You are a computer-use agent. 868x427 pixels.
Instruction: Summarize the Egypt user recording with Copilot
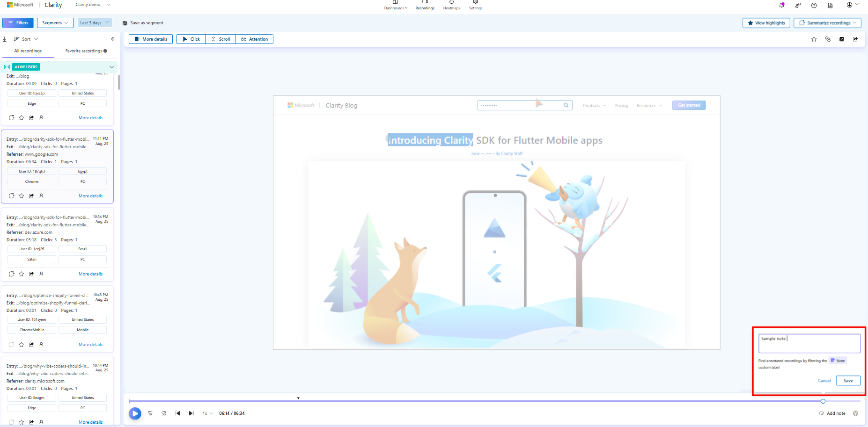click(12, 196)
